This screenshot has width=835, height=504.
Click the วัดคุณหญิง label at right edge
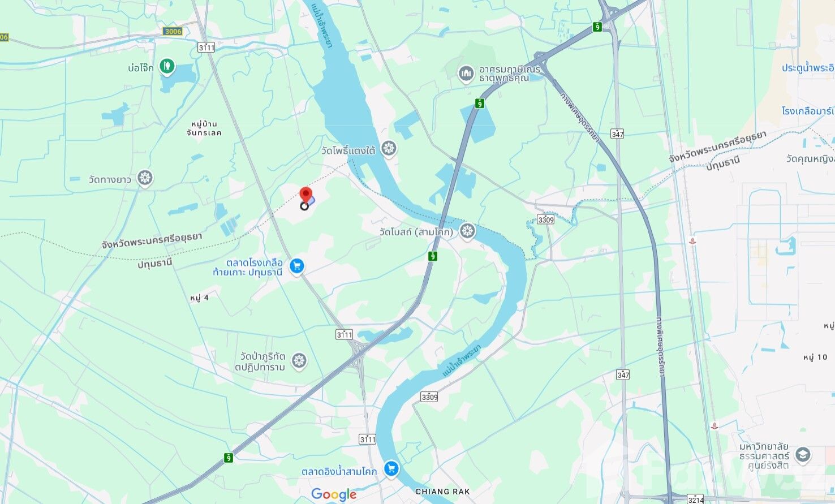(x=810, y=159)
